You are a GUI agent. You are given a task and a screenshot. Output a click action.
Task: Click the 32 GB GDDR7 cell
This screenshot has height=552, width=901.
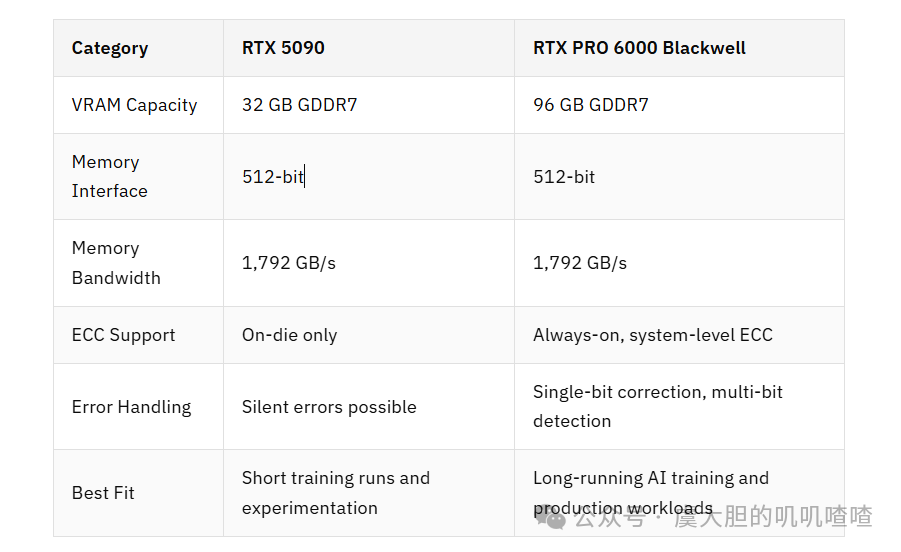(369, 105)
